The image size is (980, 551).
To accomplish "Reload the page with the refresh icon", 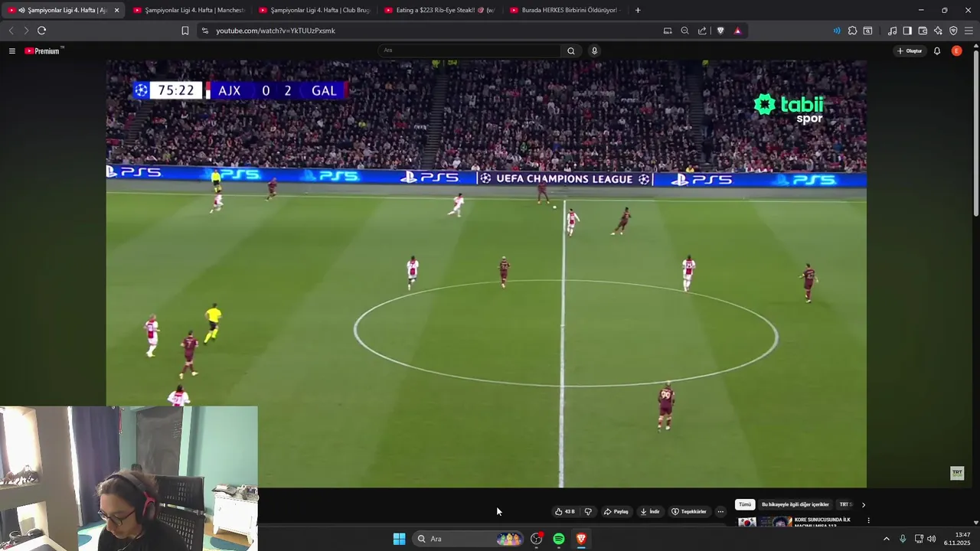I will click(41, 31).
